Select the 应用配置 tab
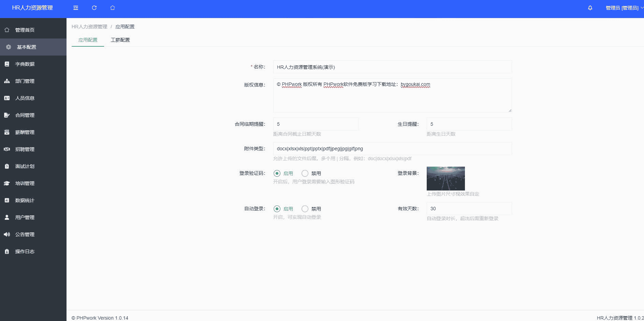 pyautogui.click(x=88, y=40)
